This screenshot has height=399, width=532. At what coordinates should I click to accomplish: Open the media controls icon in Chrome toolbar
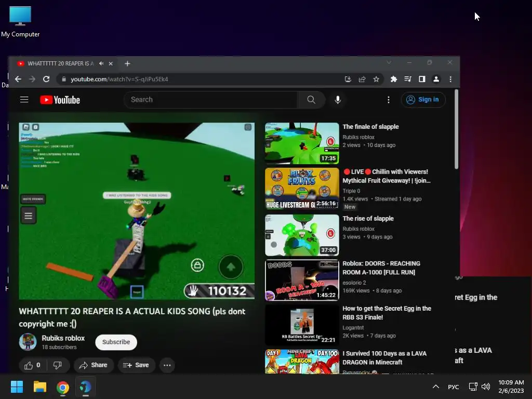click(x=408, y=79)
